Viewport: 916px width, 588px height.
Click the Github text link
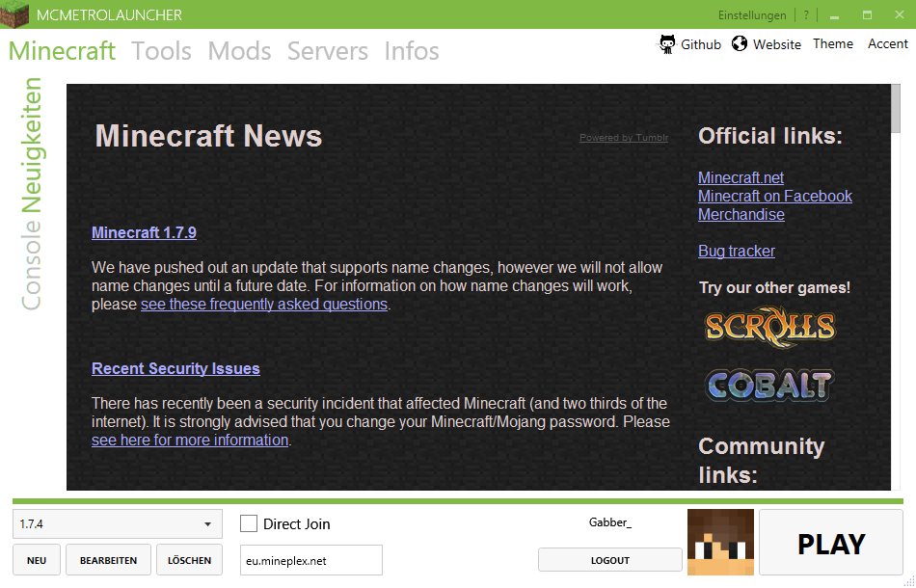click(x=701, y=44)
